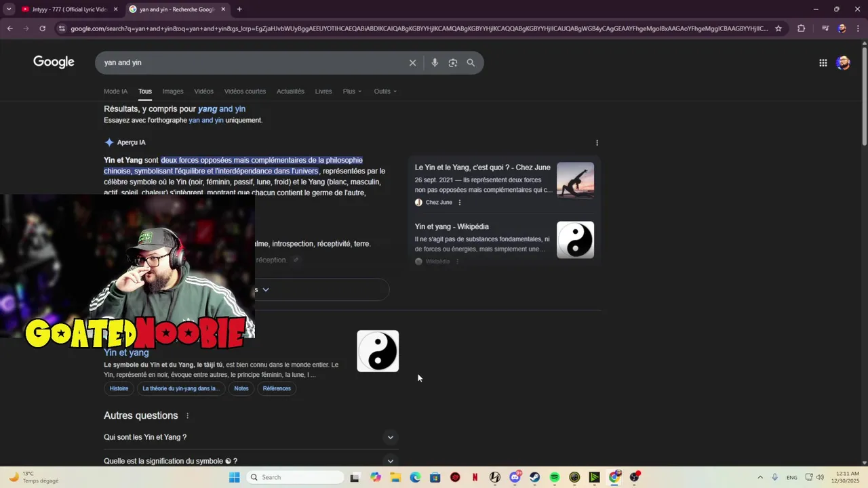
Task: Open "Yin et yang - Wikipédia" source link
Action: [452, 226]
